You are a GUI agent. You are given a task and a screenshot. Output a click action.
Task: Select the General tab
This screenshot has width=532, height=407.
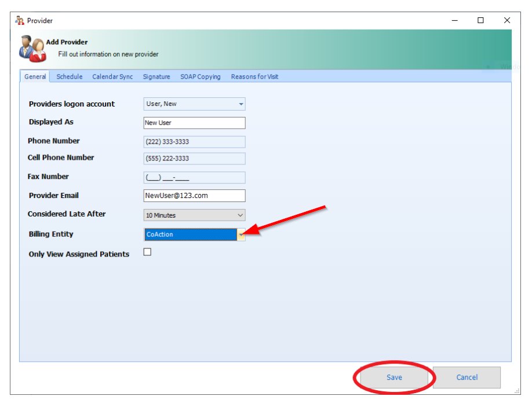point(35,76)
